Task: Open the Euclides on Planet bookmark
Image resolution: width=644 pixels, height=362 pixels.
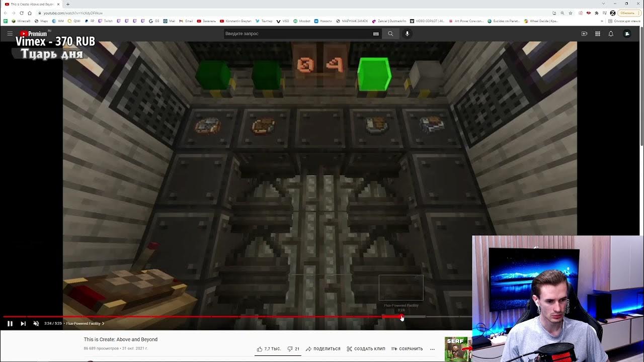Action: (504, 21)
